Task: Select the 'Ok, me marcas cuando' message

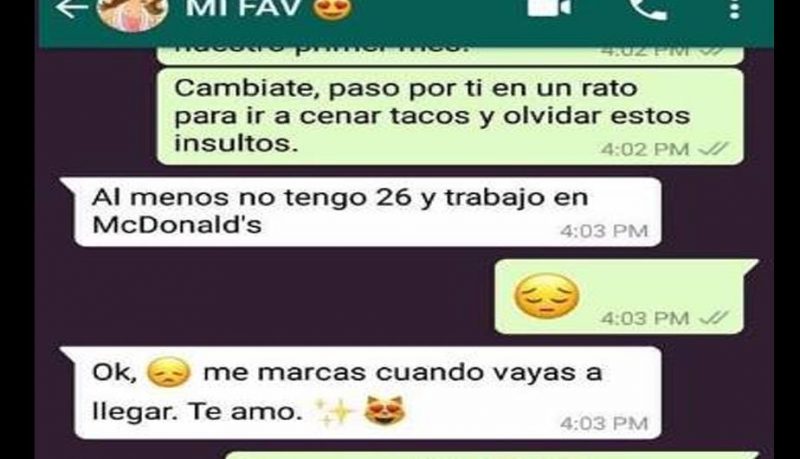Action: [360, 393]
